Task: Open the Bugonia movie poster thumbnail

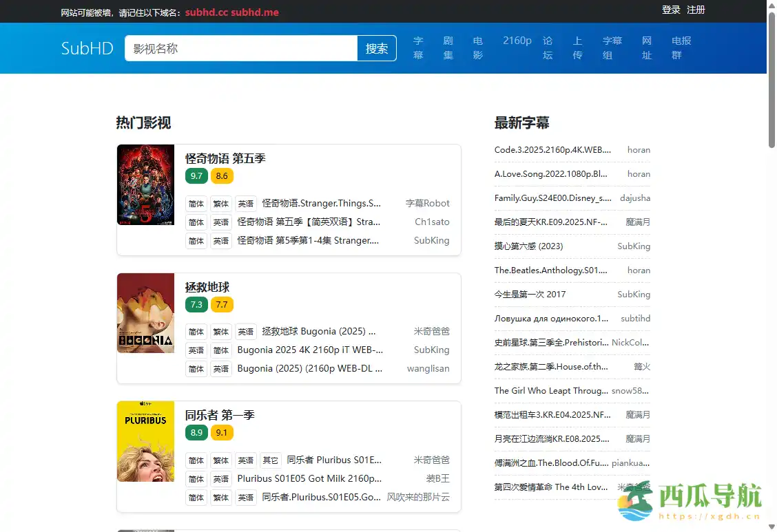Action: (x=145, y=313)
